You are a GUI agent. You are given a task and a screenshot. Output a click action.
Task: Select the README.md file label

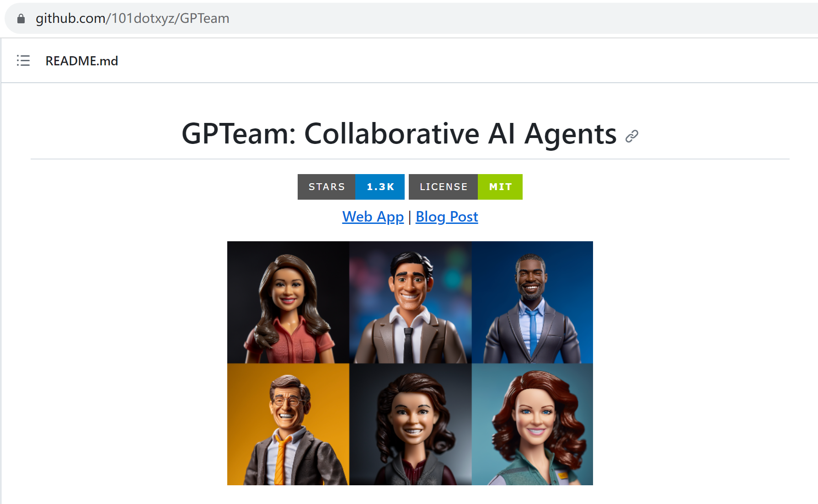pos(82,61)
